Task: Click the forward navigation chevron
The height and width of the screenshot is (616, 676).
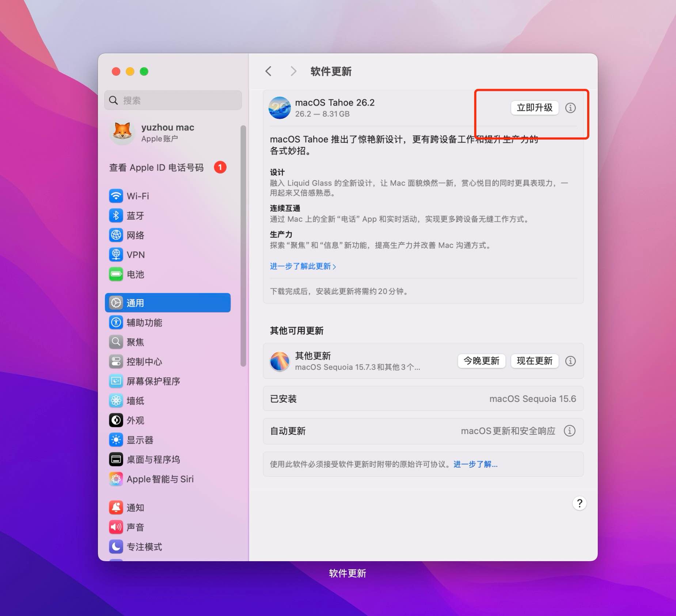Action: (293, 71)
